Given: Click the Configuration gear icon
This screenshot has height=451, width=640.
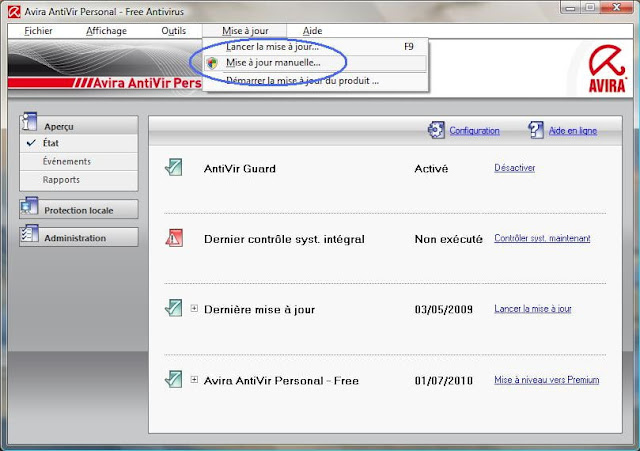Looking at the screenshot, I should click(436, 130).
